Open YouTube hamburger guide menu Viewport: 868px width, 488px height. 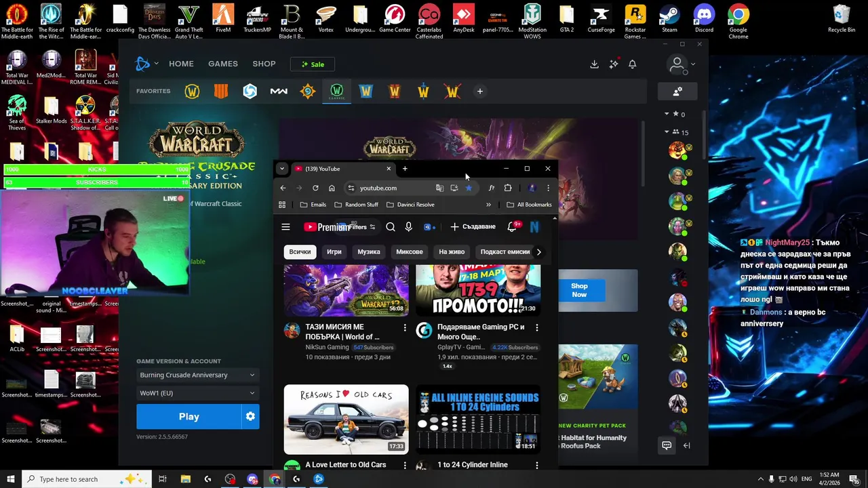(285, 227)
